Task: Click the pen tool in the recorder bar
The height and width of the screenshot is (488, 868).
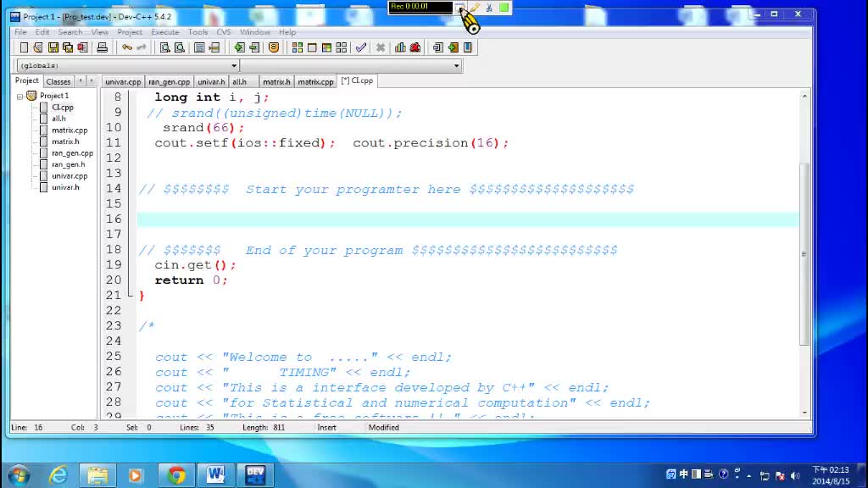Action: point(475,8)
